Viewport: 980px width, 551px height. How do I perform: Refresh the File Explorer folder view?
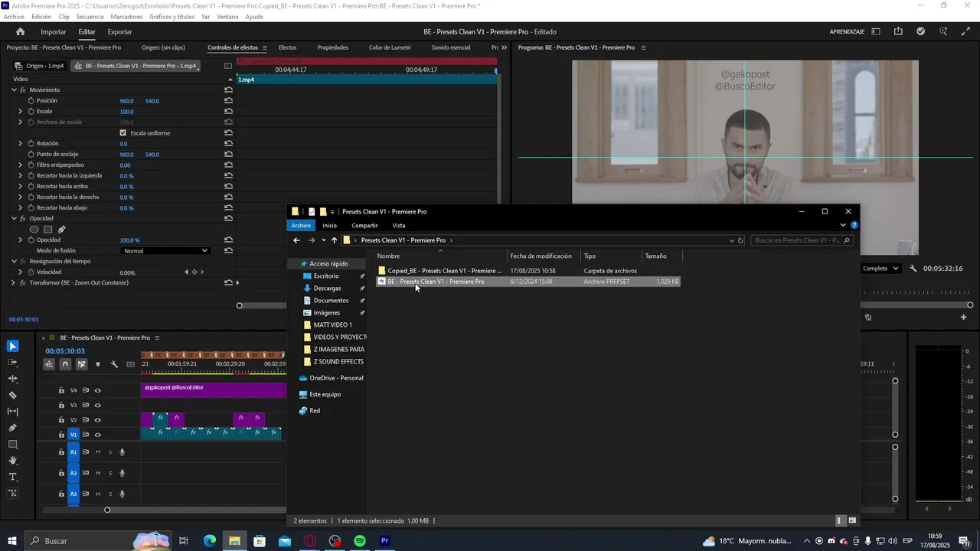pos(740,240)
